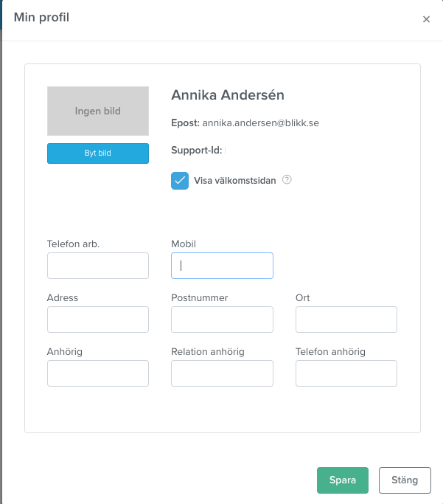The image size is (443, 504).
Task: Click the Ort input field
Action: (346, 320)
